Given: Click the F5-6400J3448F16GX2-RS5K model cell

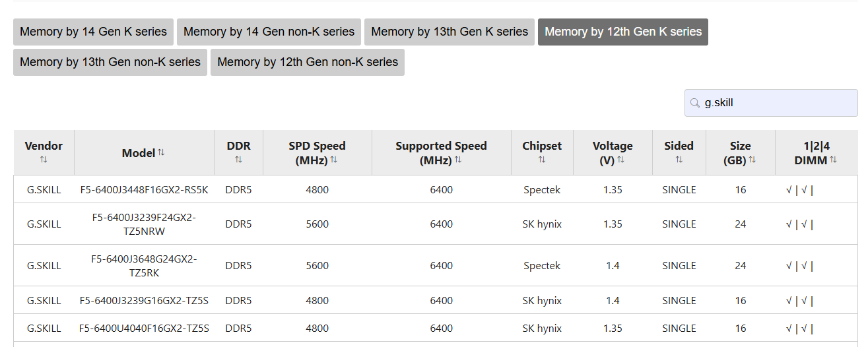Looking at the screenshot, I should (144, 190).
